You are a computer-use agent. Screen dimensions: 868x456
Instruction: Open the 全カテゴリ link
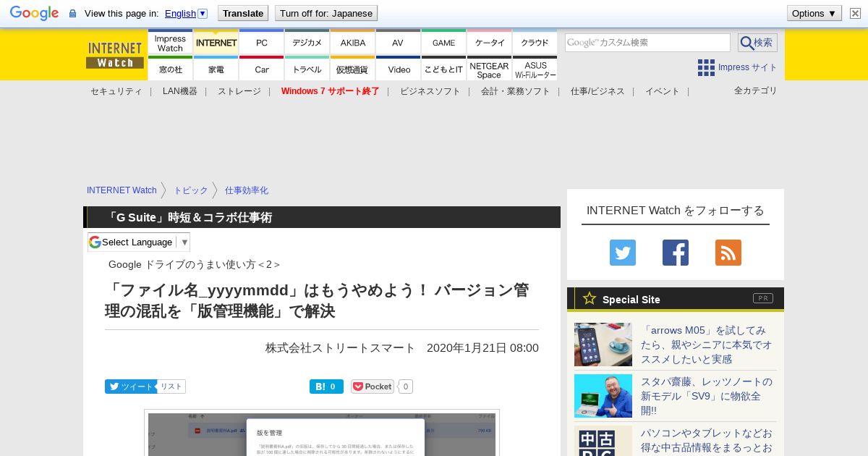pyautogui.click(x=755, y=90)
